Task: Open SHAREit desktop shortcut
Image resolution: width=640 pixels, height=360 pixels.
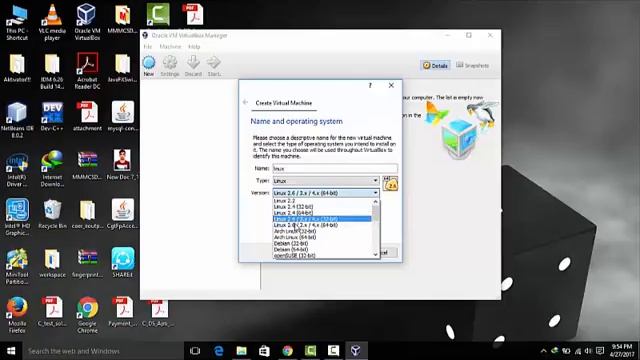Action: pos(122,263)
